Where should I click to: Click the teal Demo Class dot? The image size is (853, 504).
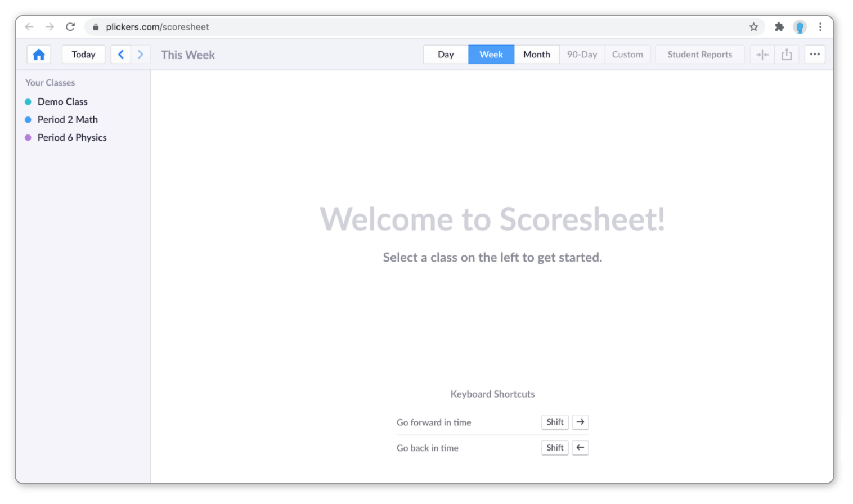click(x=28, y=102)
